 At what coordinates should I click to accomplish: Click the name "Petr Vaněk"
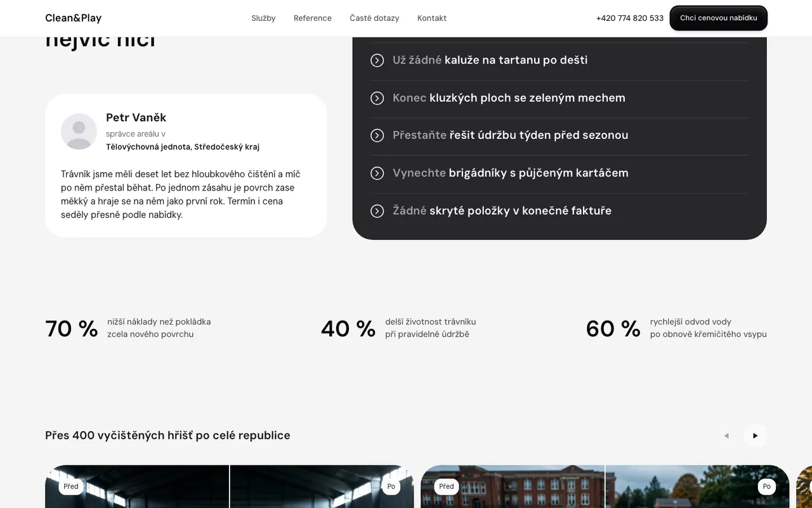coord(136,117)
